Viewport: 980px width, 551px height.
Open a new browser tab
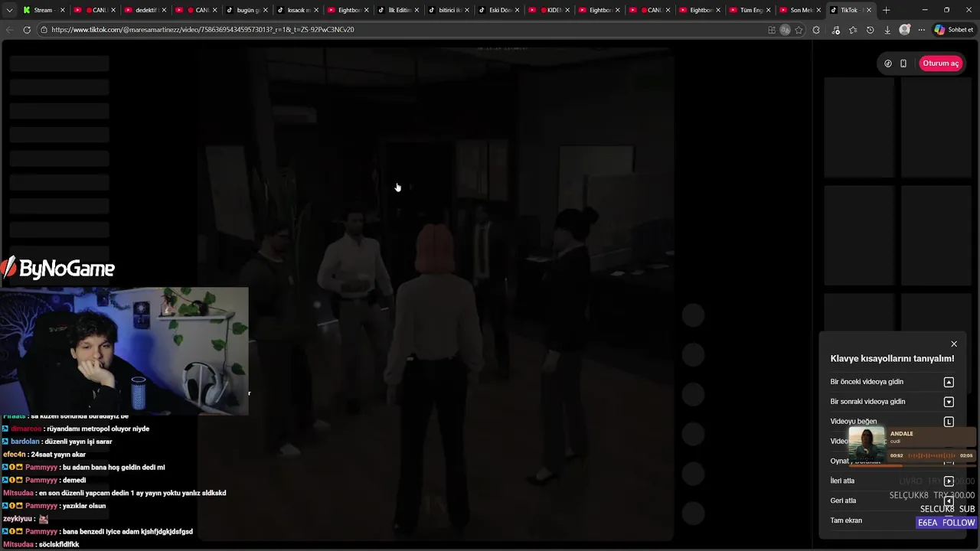click(886, 10)
